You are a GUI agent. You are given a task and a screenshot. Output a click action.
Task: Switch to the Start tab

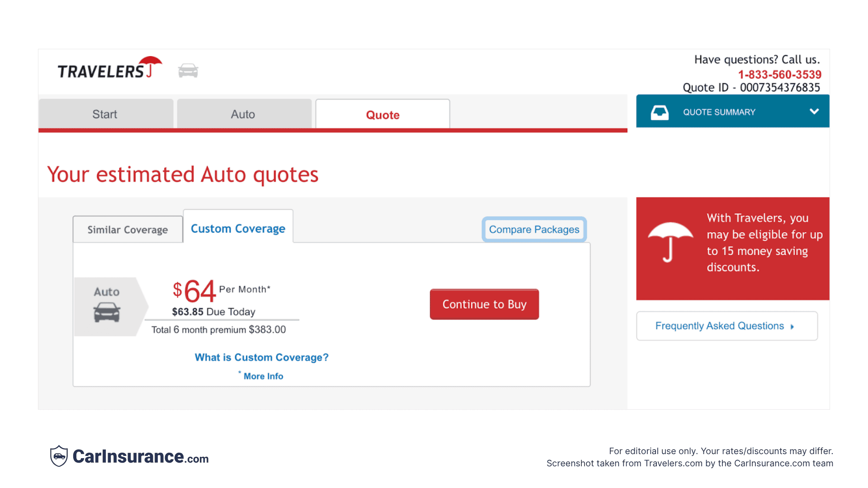105,114
